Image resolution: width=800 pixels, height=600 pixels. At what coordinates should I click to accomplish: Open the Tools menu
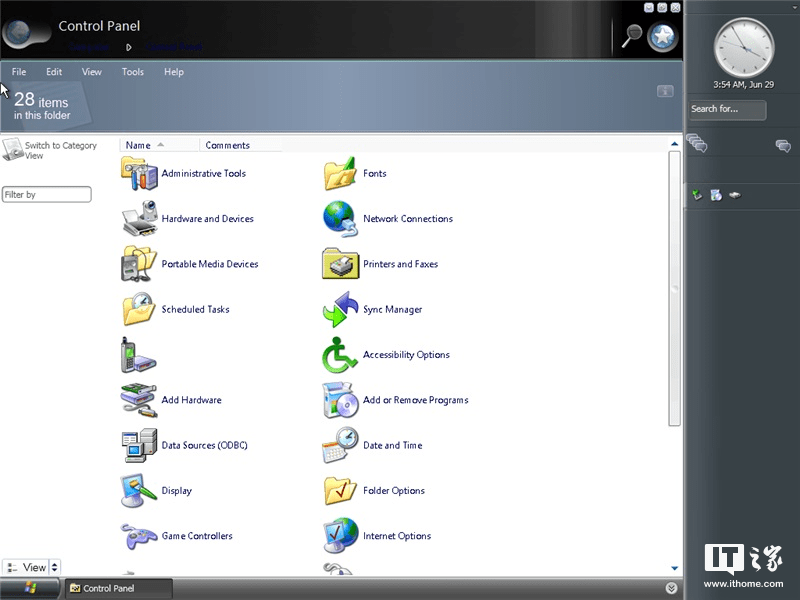(x=132, y=71)
